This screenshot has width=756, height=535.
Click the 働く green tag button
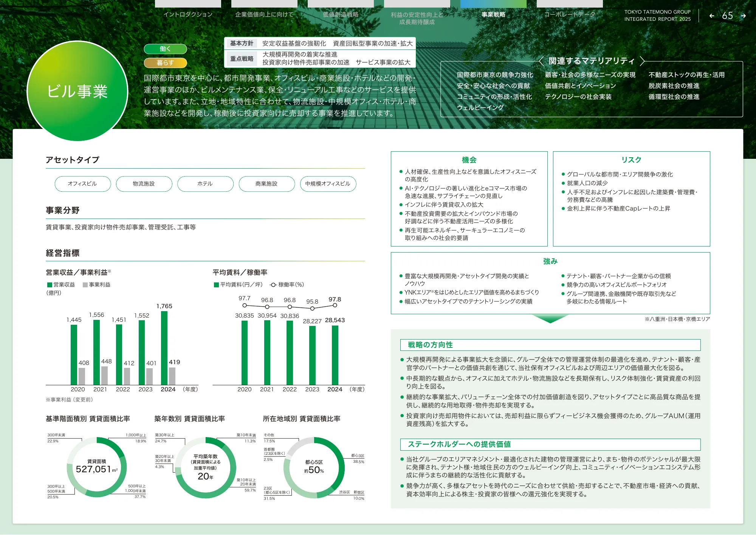point(165,49)
